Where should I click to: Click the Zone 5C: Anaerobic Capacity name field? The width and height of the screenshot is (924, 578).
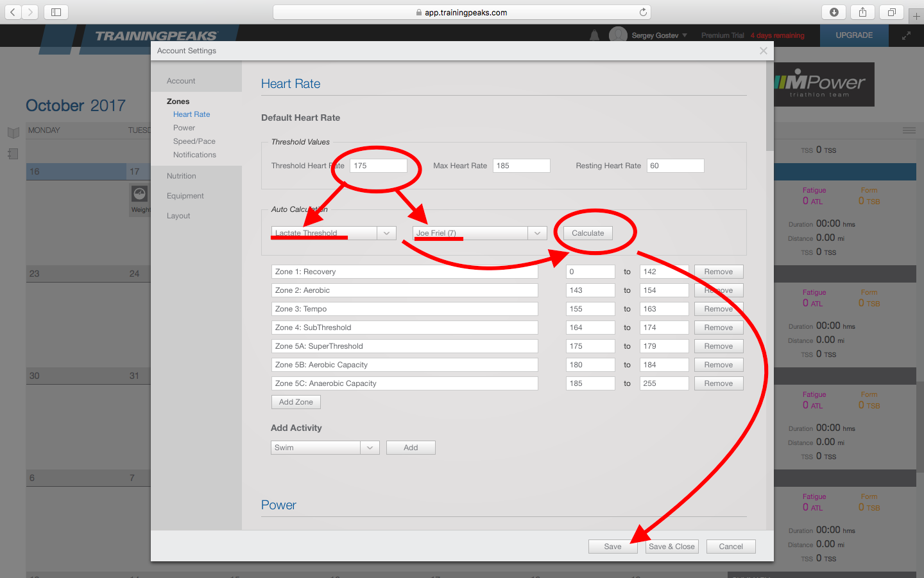point(404,383)
